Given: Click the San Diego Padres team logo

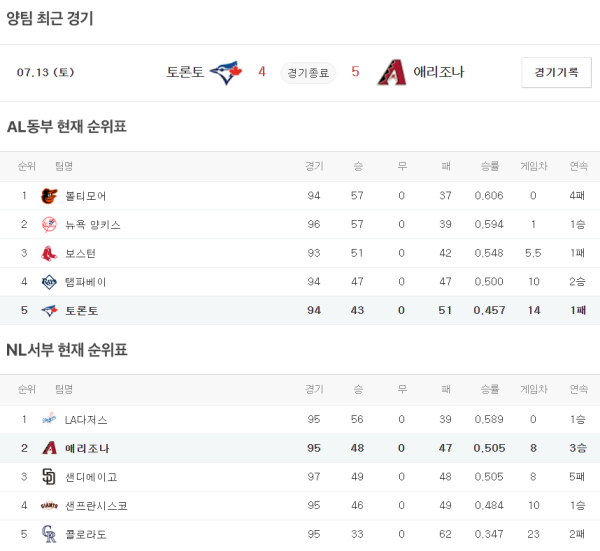Looking at the screenshot, I should click(49, 477).
